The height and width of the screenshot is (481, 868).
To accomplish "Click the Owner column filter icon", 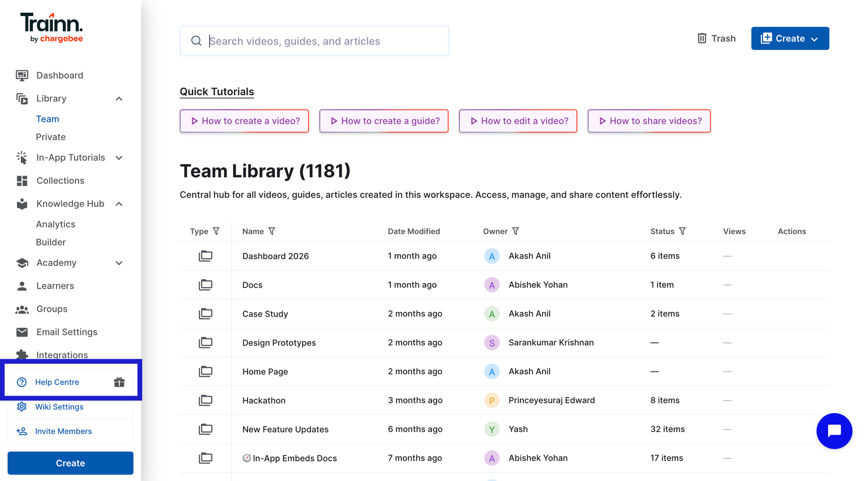I will [x=516, y=231].
